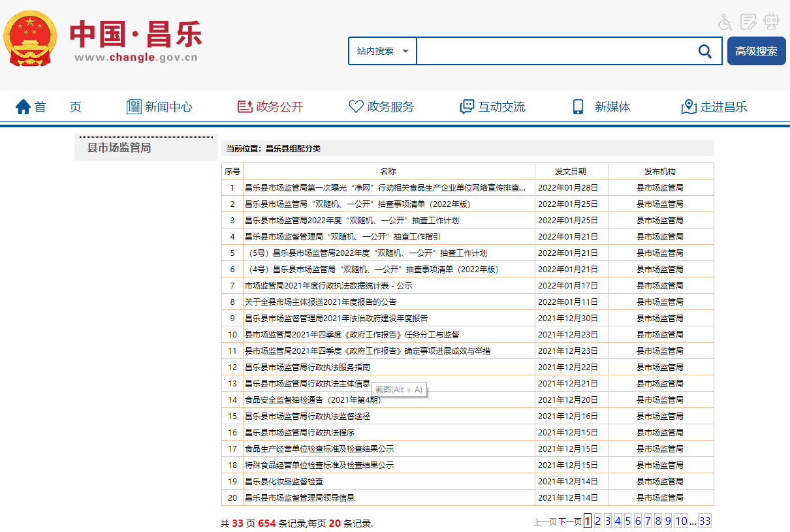Viewport: 790px width, 532px height.
Task: Open 新闻中心 news center
Action: (x=159, y=107)
